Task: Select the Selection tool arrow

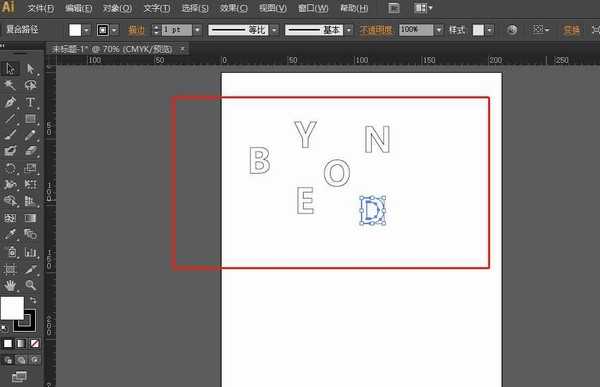Action: (10, 69)
